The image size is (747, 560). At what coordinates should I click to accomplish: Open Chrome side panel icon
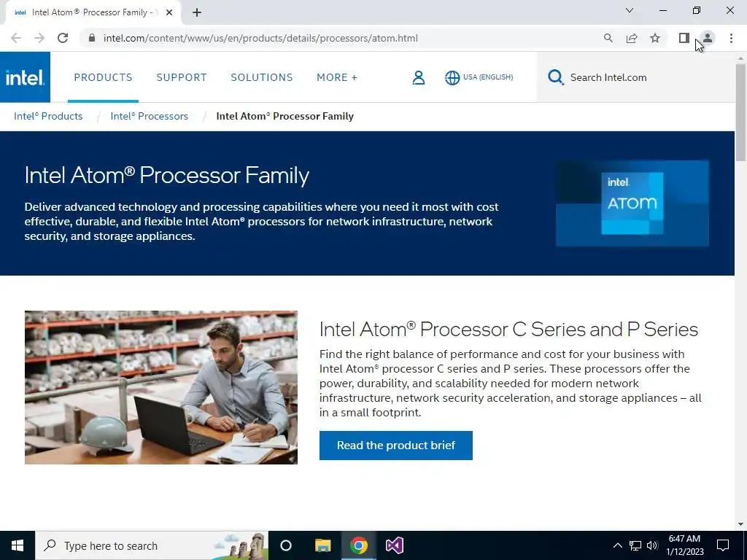tap(684, 38)
